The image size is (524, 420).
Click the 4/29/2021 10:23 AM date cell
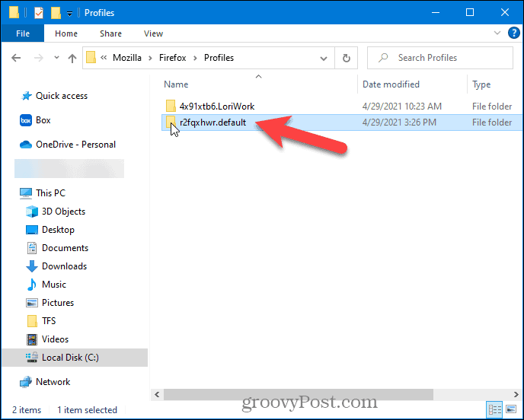[x=402, y=107]
